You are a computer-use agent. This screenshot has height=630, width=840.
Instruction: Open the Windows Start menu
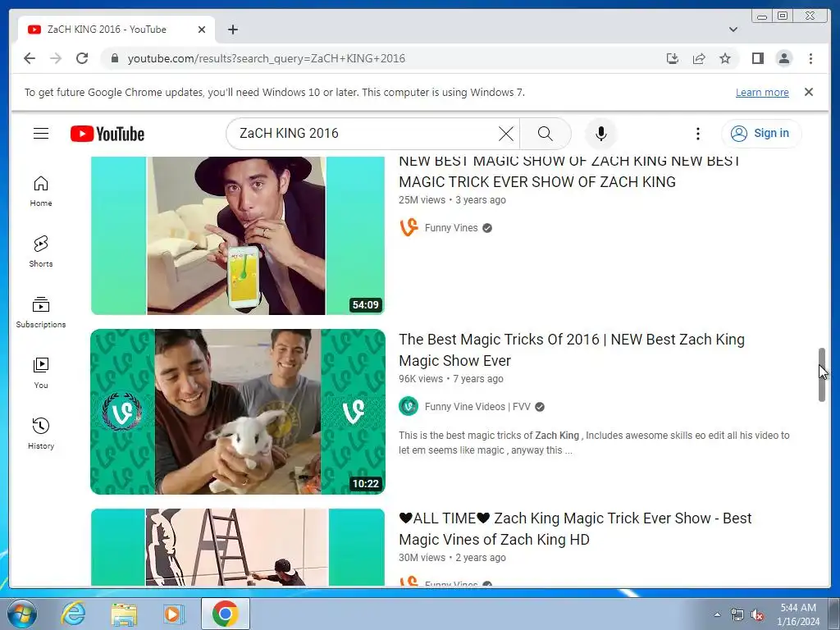pos(22,614)
